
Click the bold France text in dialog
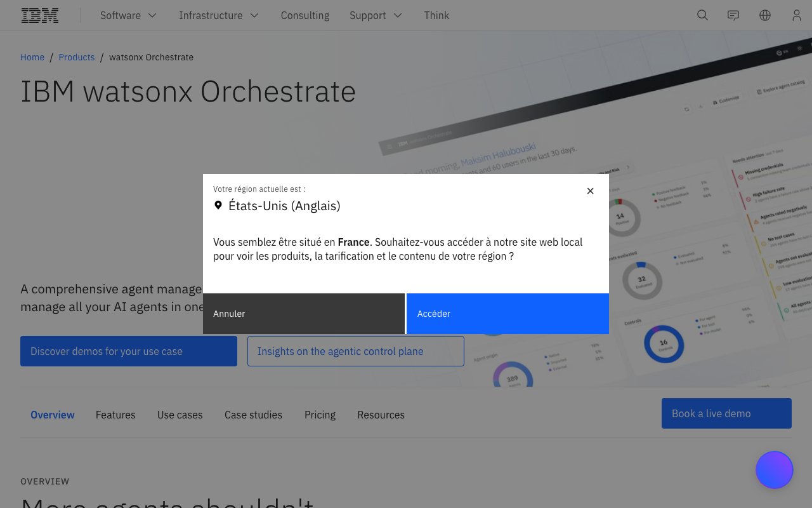pyautogui.click(x=354, y=242)
